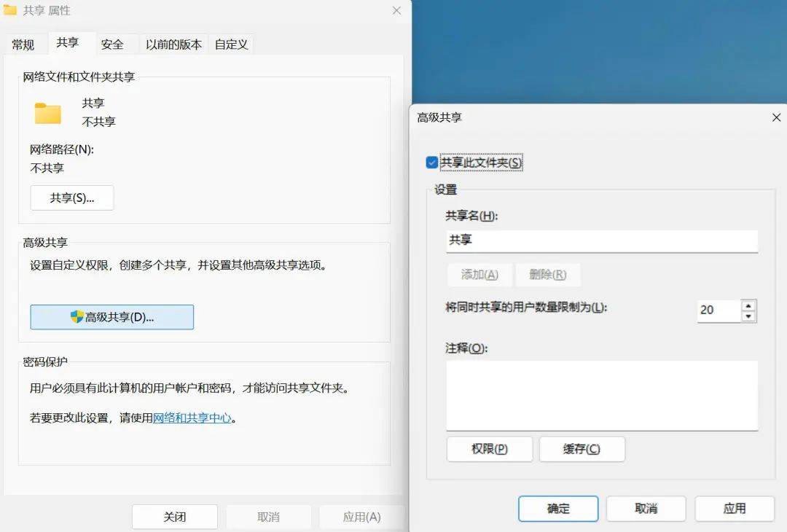787x532 pixels.
Task: Click the 不共享 text under 网络路径(N)
Action: tap(47, 168)
